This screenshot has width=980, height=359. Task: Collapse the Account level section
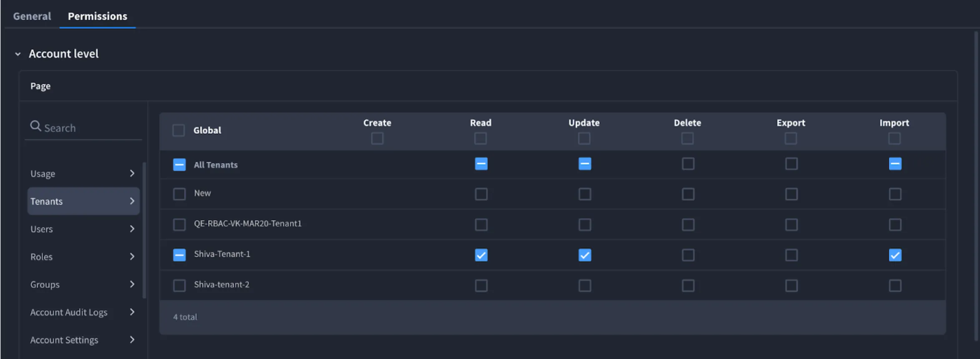click(18, 54)
